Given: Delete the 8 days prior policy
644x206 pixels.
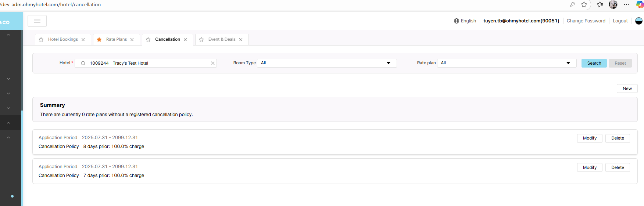Looking at the screenshot, I should [x=618, y=138].
